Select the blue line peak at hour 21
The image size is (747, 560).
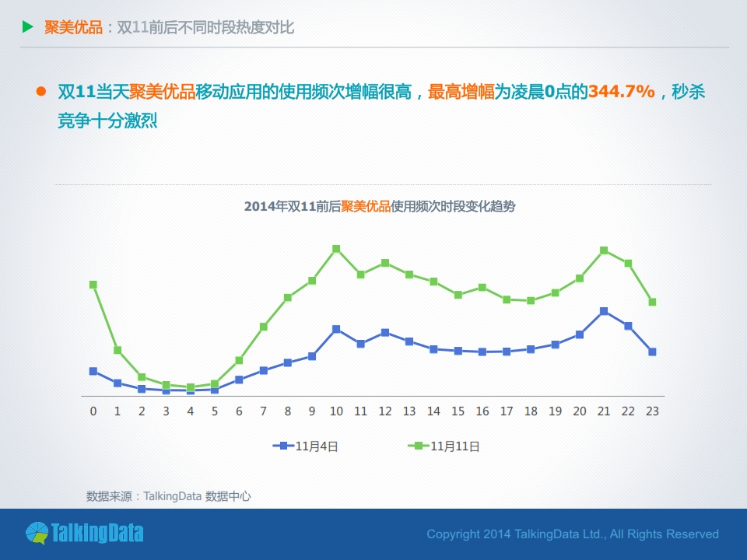(x=604, y=311)
